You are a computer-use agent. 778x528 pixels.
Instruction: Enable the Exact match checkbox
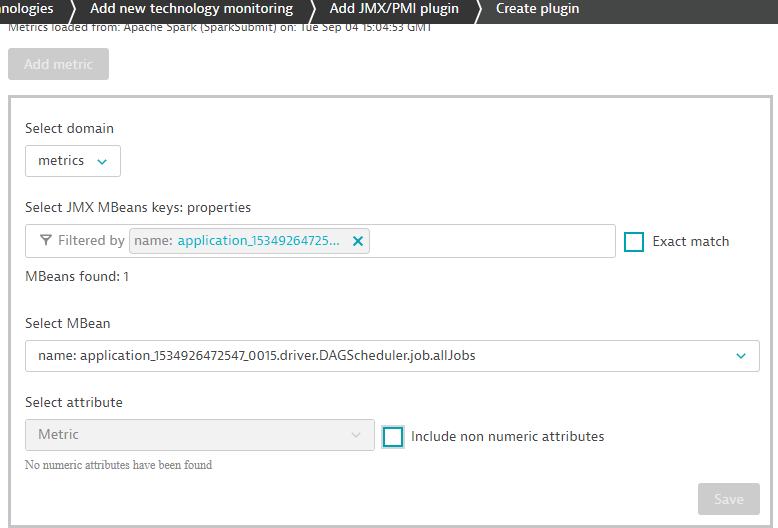click(x=634, y=242)
